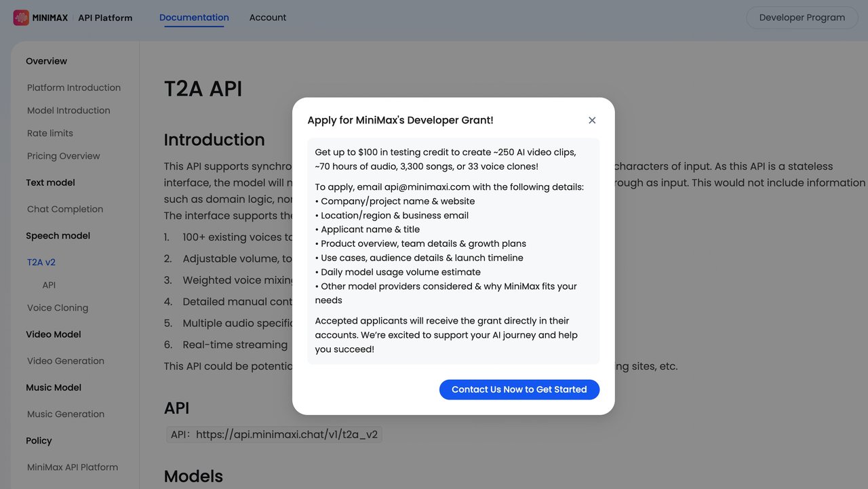Click the 'Applicant name & title' bullet

point(368,229)
